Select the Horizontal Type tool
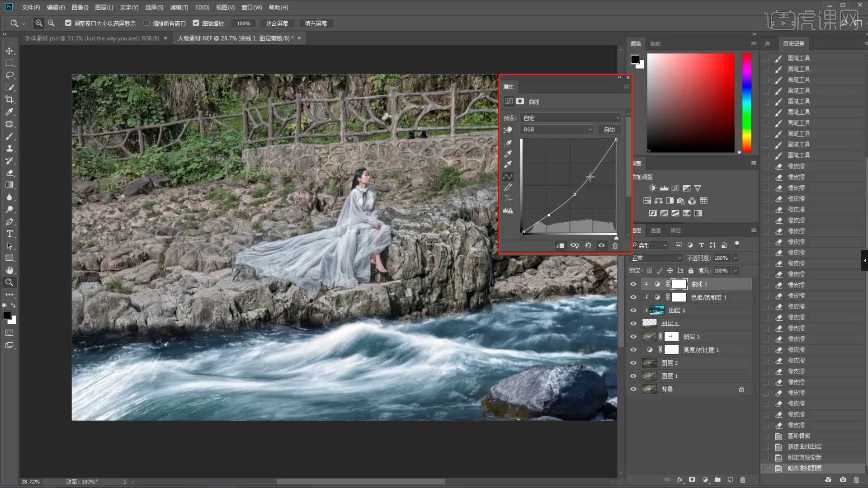868x488 pixels. click(9, 234)
